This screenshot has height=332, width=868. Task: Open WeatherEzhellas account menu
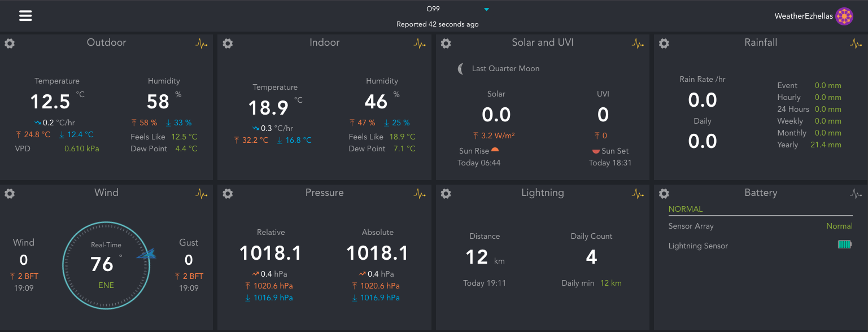(x=803, y=16)
